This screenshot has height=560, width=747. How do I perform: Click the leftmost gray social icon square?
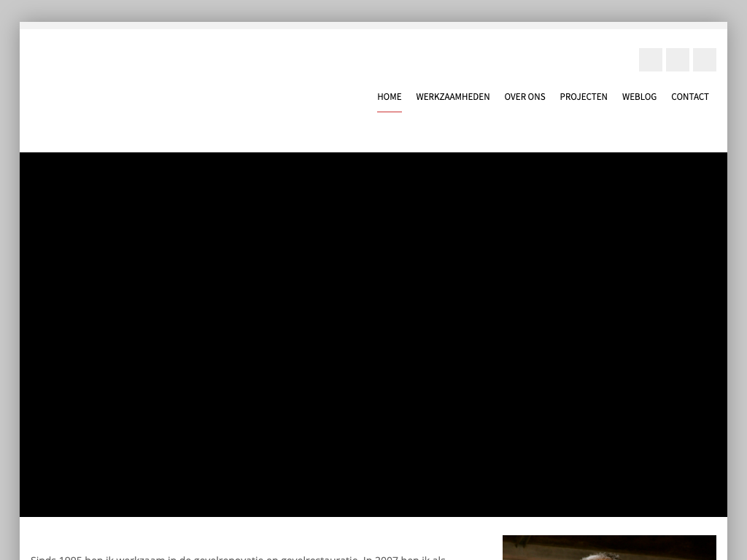pyautogui.click(x=650, y=60)
